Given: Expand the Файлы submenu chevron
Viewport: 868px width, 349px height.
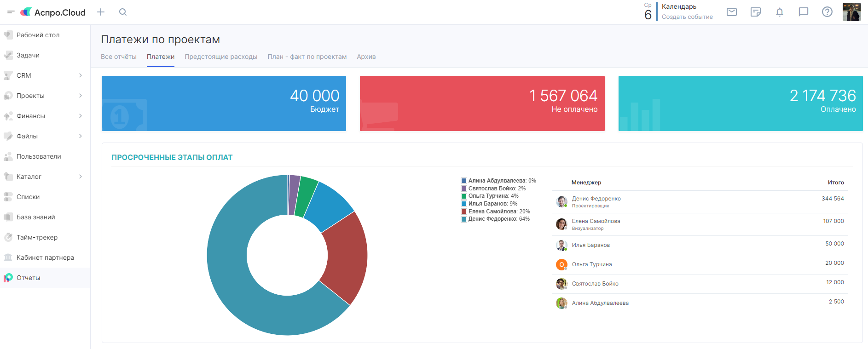Looking at the screenshot, I should tap(81, 136).
